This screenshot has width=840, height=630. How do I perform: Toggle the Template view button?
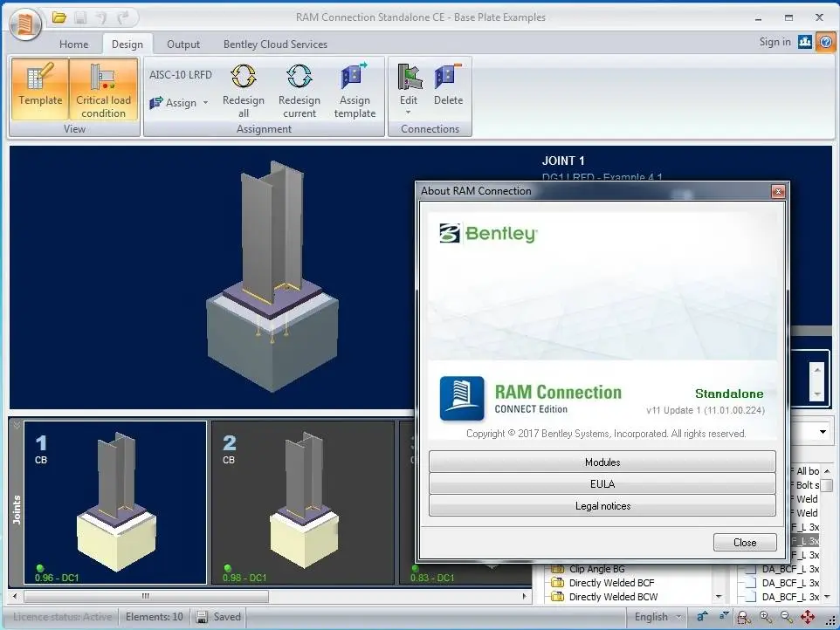tap(40, 88)
